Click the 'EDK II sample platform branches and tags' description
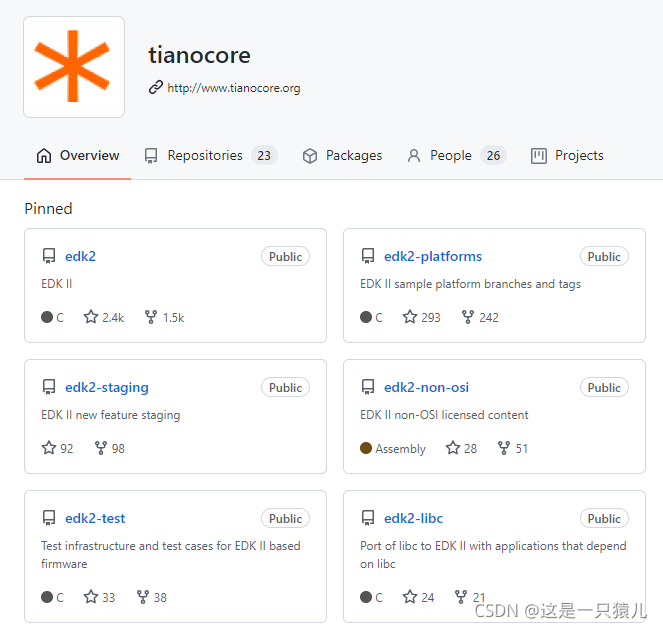Screen dimensions: 663x628 tap(470, 284)
